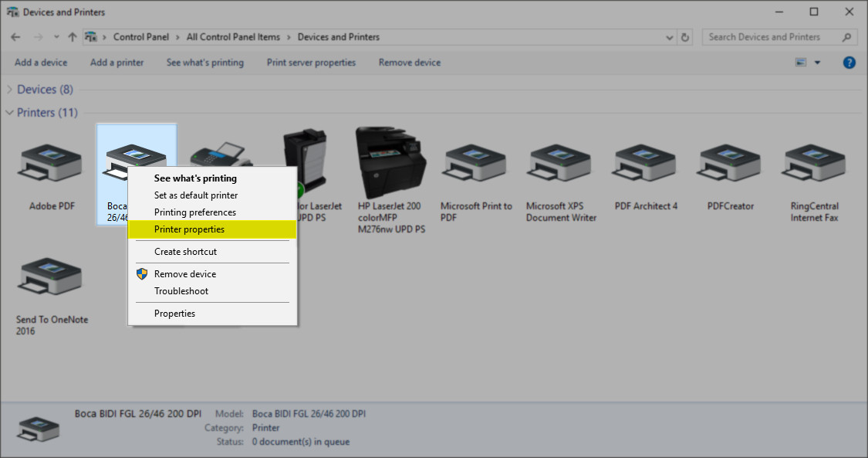Viewport: 868px width, 458px height.
Task: Choose See what's printing in context menu
Action: 213,178
